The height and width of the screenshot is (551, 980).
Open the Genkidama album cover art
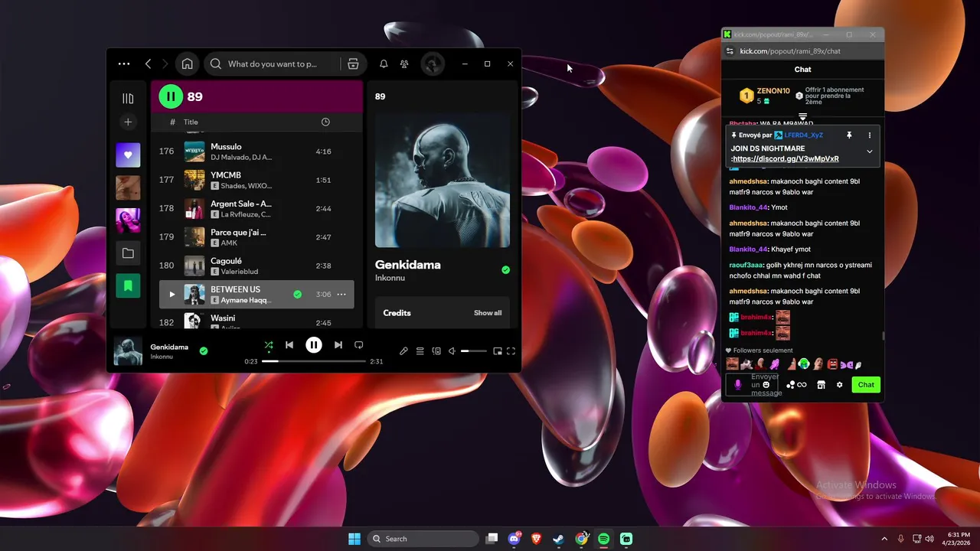(x=443, y=180)
